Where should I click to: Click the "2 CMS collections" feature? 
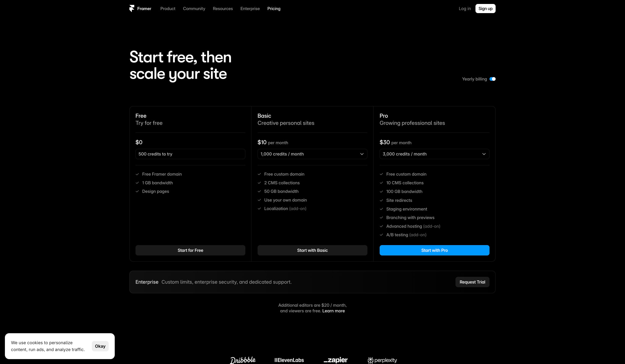(x=282, y=183)
